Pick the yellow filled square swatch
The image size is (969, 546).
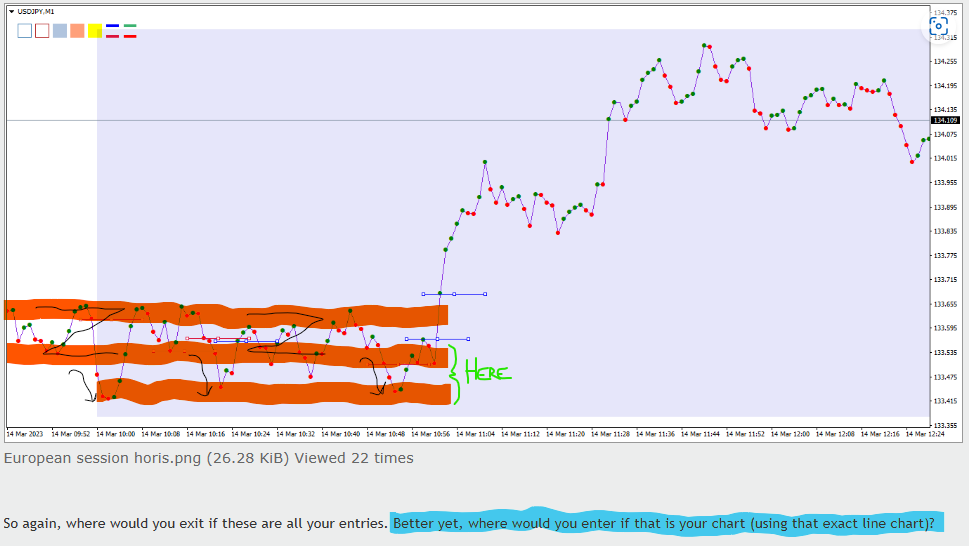point(95,31)
